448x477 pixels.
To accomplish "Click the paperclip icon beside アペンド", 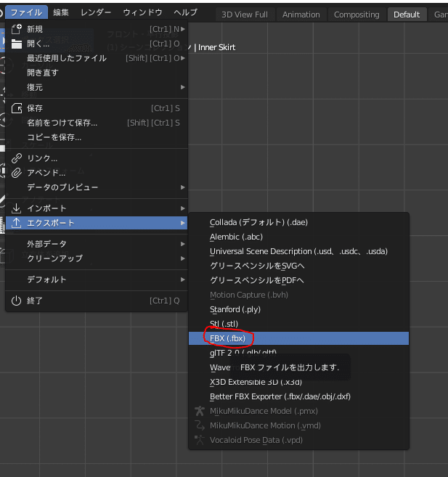I will pos(17,173).
